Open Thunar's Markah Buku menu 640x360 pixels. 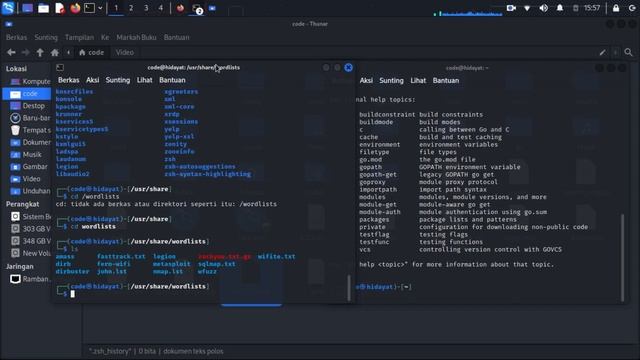[x=136, y=37]
